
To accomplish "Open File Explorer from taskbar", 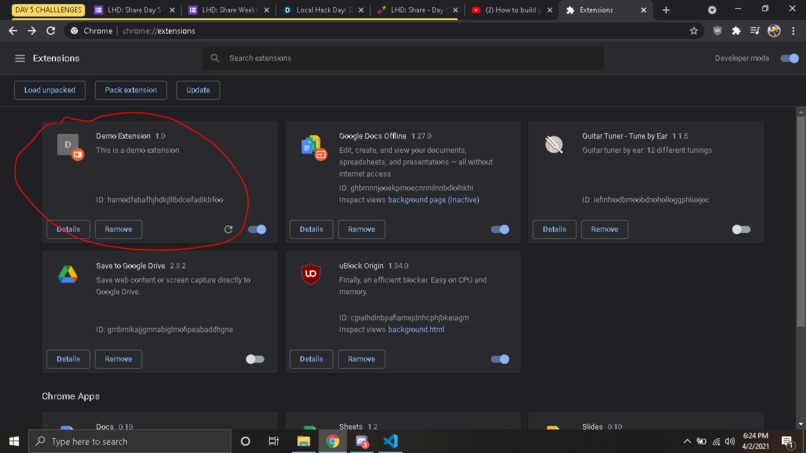I will [x=303, y=441].
